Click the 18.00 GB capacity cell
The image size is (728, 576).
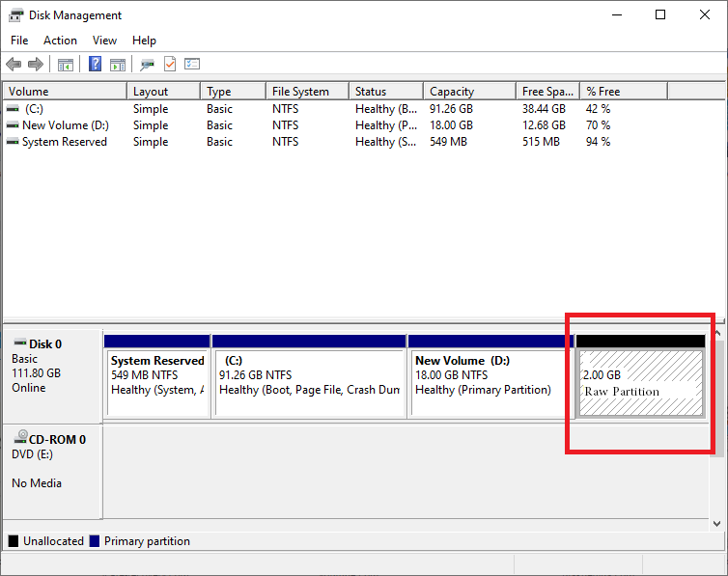(x=451, y=125)
